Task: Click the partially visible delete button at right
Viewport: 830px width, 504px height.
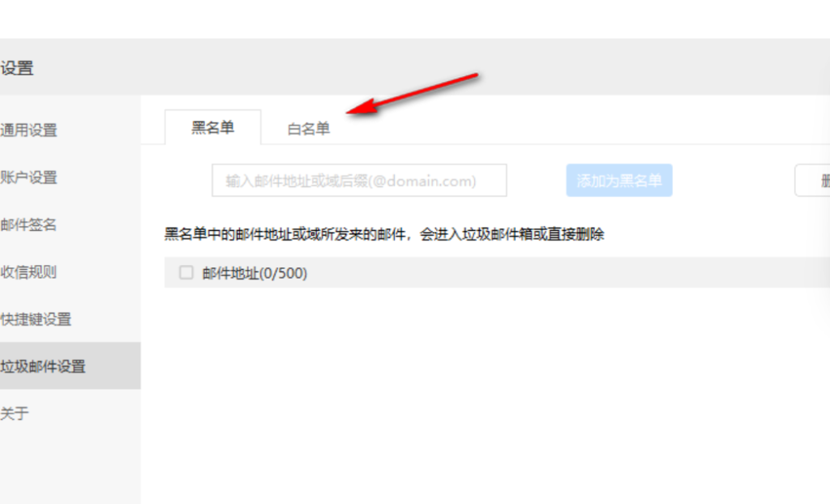Action: click(x=812, y=181)
